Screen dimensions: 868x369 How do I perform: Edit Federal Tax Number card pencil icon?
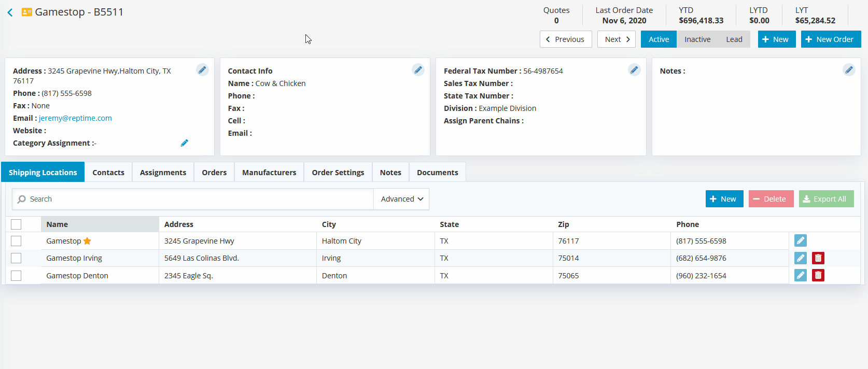point(634,70)
